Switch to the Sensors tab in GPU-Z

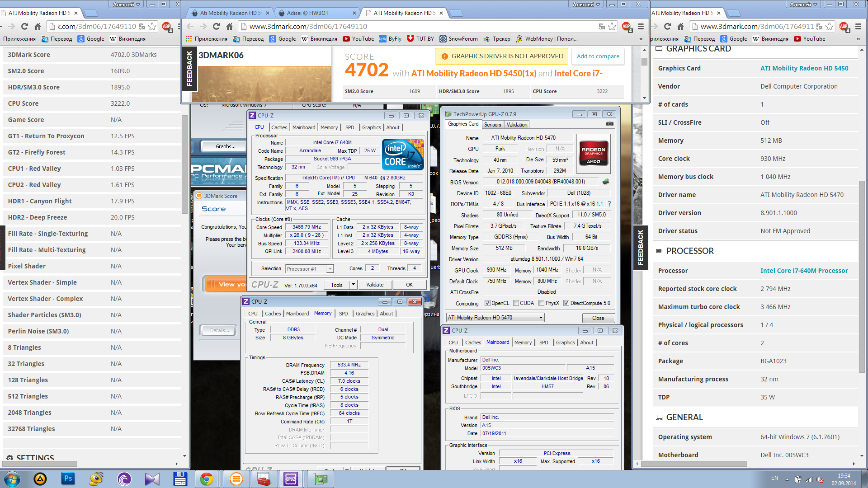492,125
